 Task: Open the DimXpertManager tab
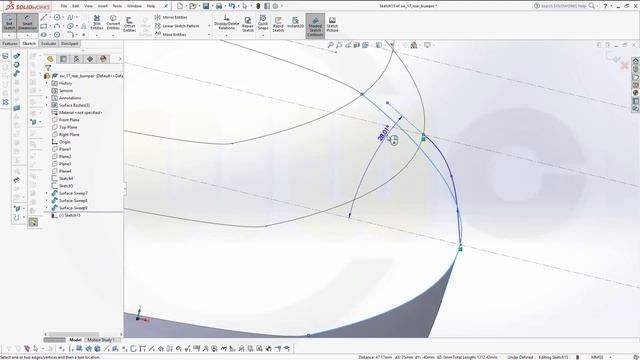[x=90, y=59]
